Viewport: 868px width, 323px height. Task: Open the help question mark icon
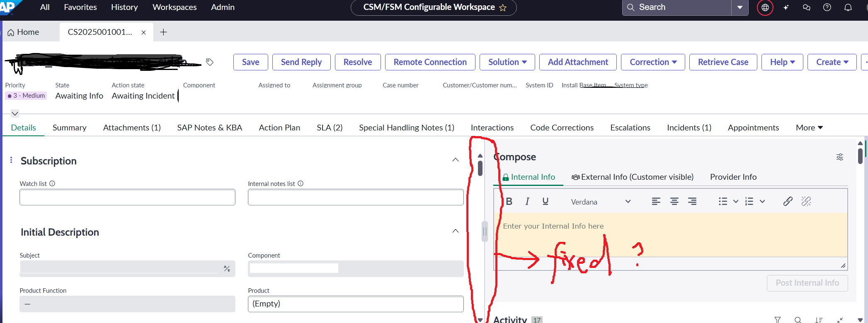pyautogui.click(x=827, y=7)
